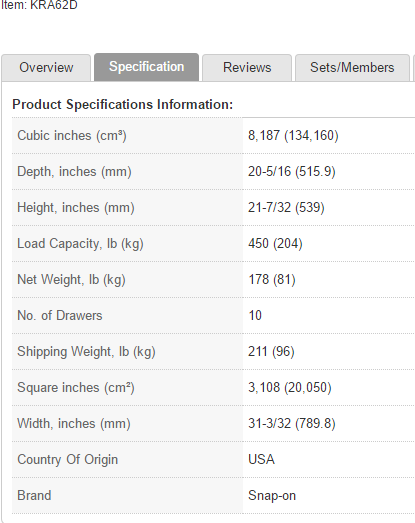Select the 450 (204) load capacity value

coord(275,244)
